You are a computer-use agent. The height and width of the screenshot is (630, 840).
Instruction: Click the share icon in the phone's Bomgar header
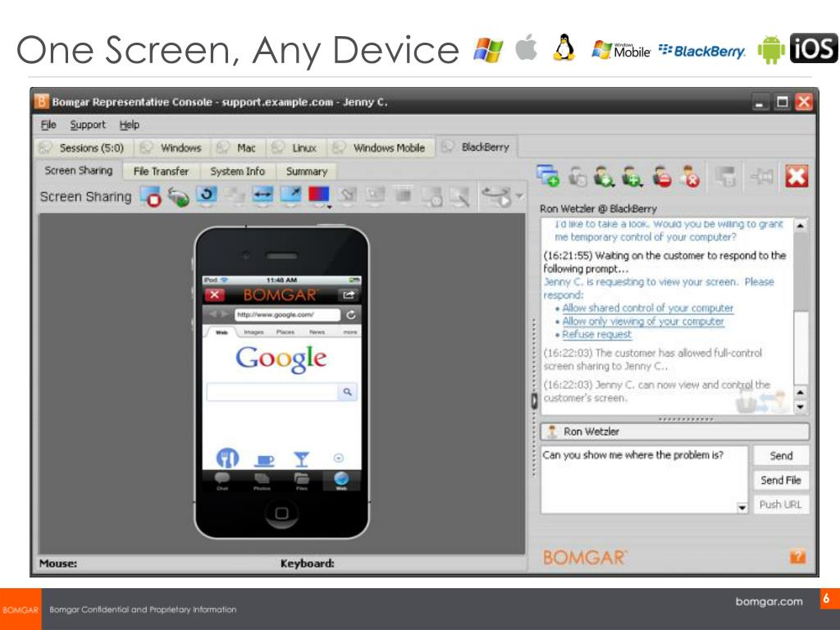[348, 294]
